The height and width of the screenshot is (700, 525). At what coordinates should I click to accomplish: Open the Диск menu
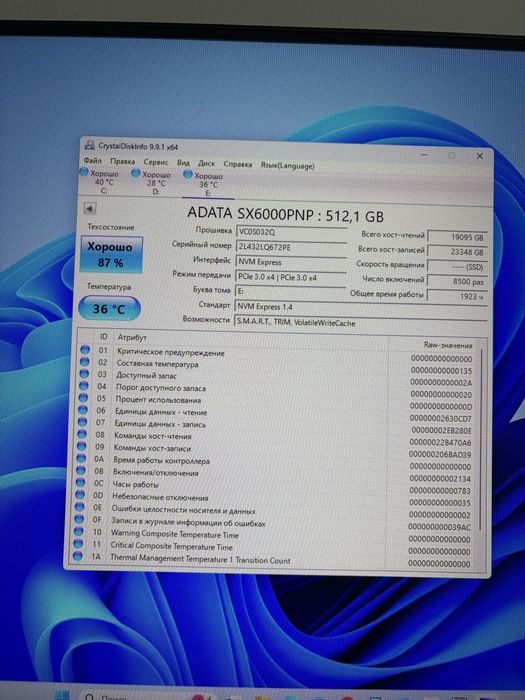point(206,163)
